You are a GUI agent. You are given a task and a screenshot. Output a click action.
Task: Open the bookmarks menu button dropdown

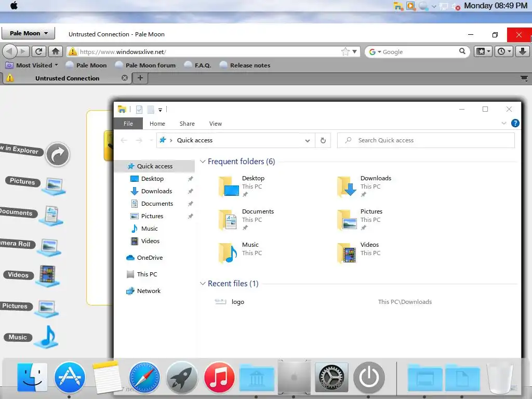(483, 51)
